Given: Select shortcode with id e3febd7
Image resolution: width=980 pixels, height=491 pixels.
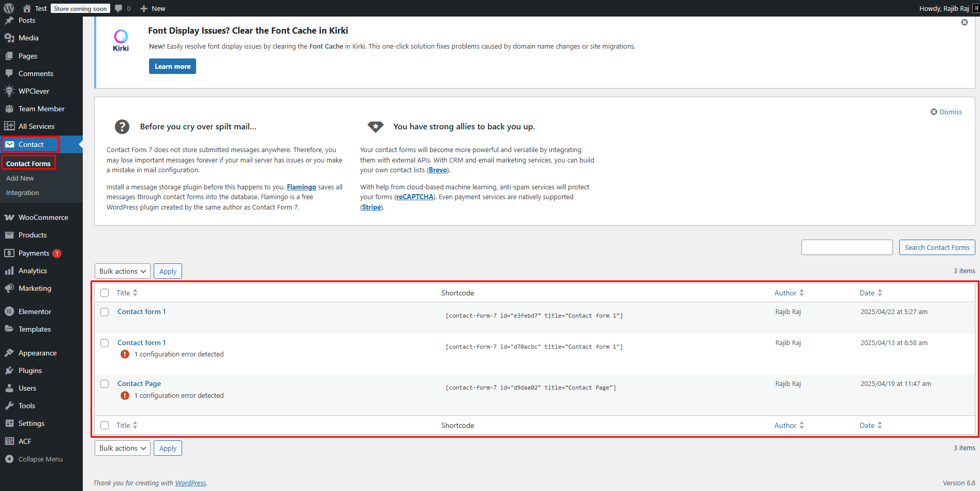Looking at the screenshot, I should [534, 316].
